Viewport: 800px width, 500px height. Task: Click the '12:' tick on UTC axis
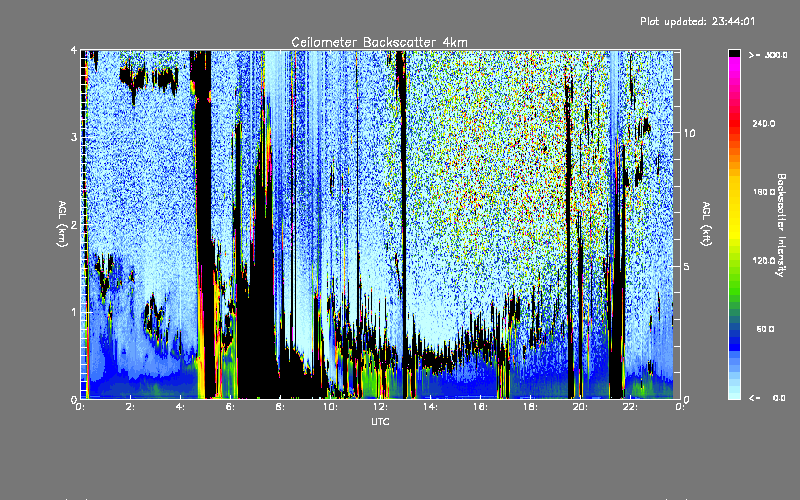[x=380, y=407]
